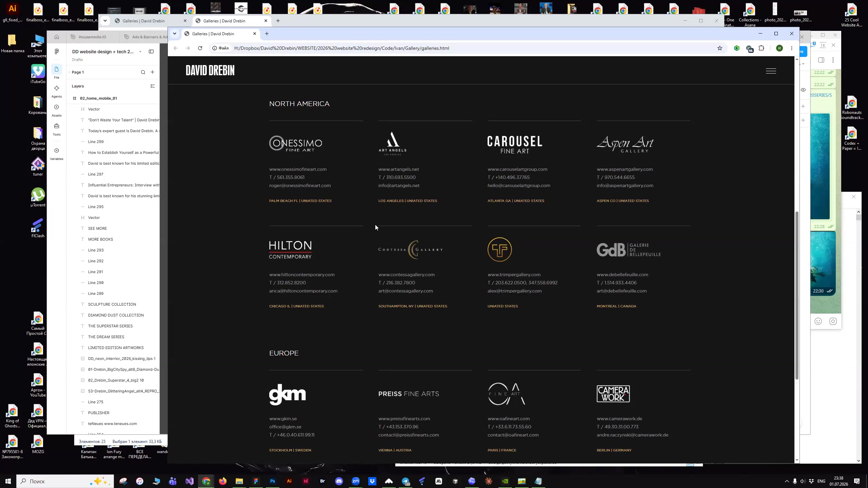Click the reload page button in Chrome
The width and height of the screenshot is (868, 488).
point(200,48)
